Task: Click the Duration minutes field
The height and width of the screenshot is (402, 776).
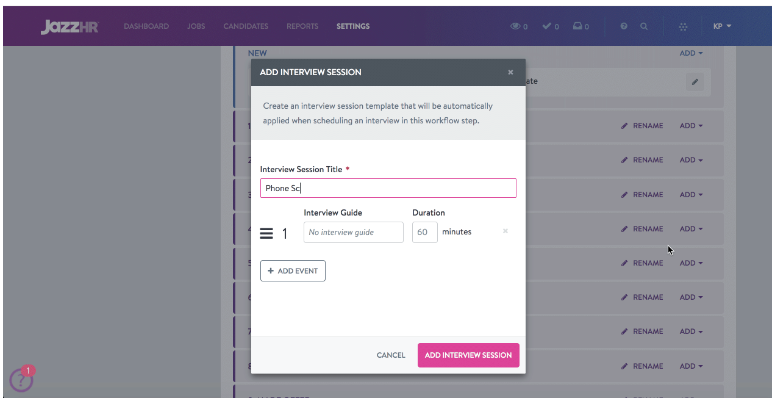Action: pyautogui.click(x=425, y=232)
